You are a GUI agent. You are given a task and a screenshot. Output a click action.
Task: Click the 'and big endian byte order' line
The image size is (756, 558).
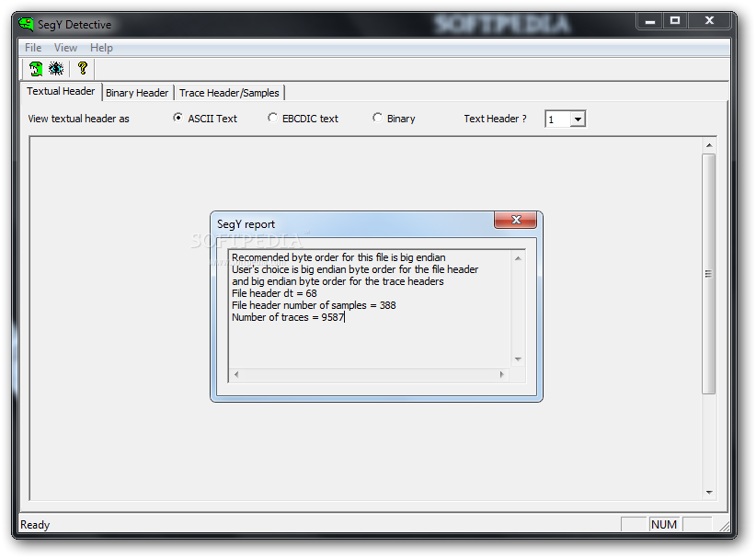[338, 281]
